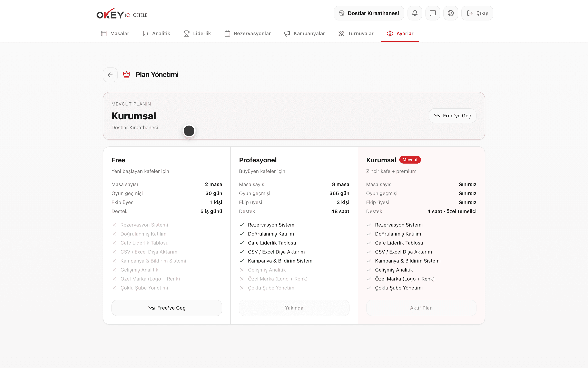The height and width of the screenshot is (368, 588).
Task: Click X icon beside Profesyonel Gelişmiş Analitik
Action: (x=242, y=270)
